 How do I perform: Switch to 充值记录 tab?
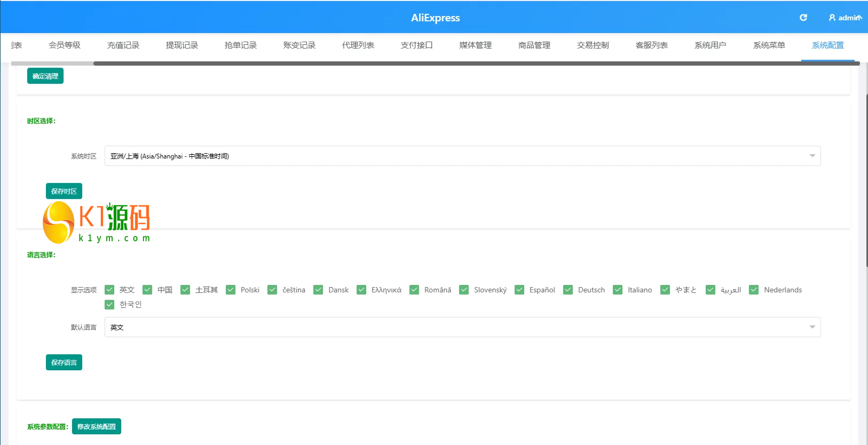point(123,45)
